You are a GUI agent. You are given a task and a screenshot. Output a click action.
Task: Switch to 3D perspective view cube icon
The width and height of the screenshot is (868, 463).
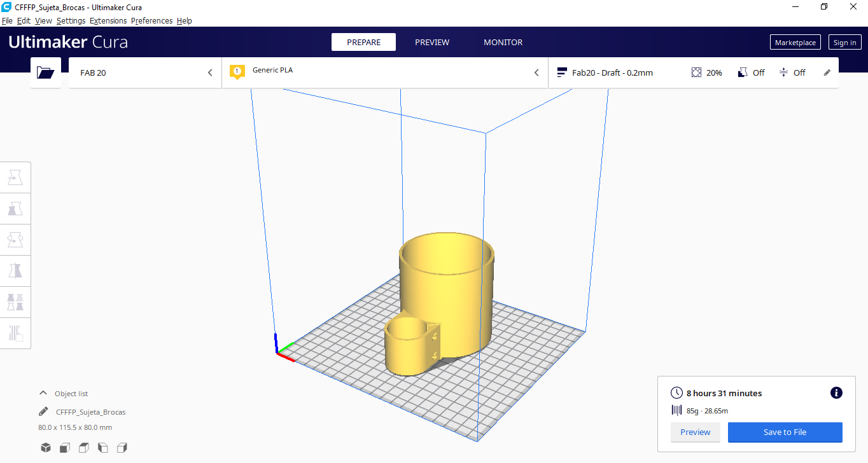46,448
